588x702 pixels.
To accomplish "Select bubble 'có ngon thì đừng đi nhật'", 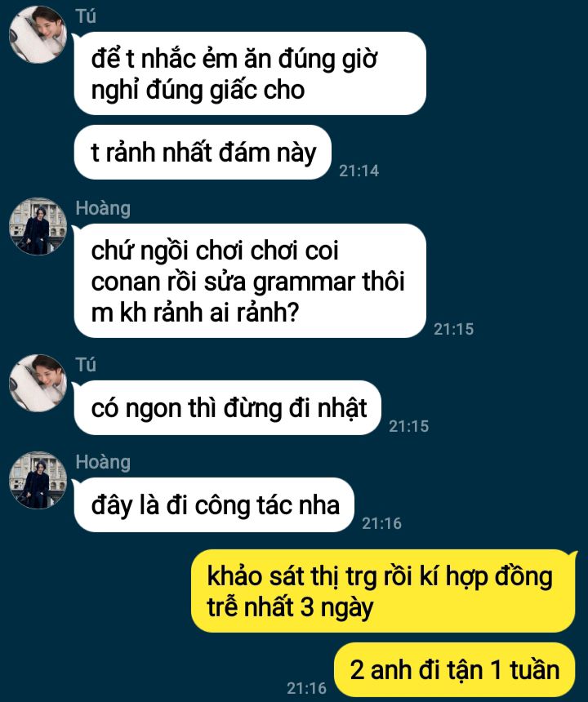I will pos(228,408).
